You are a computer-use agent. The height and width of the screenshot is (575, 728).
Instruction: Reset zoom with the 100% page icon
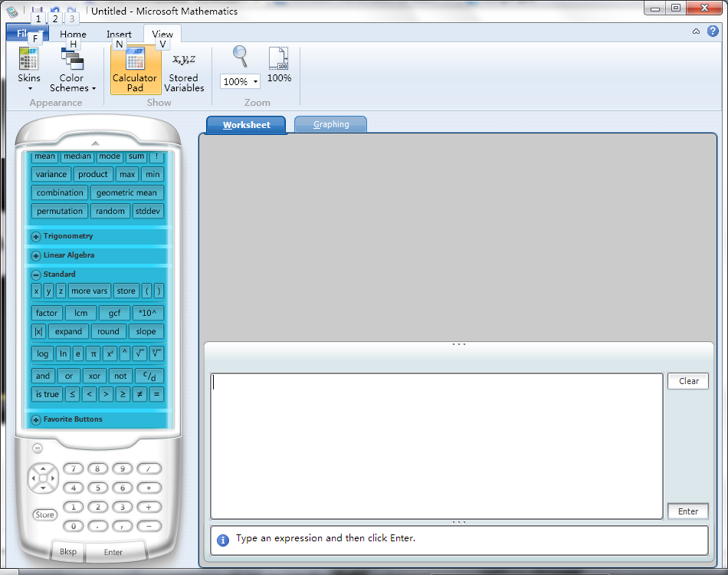tap(279, 65)
